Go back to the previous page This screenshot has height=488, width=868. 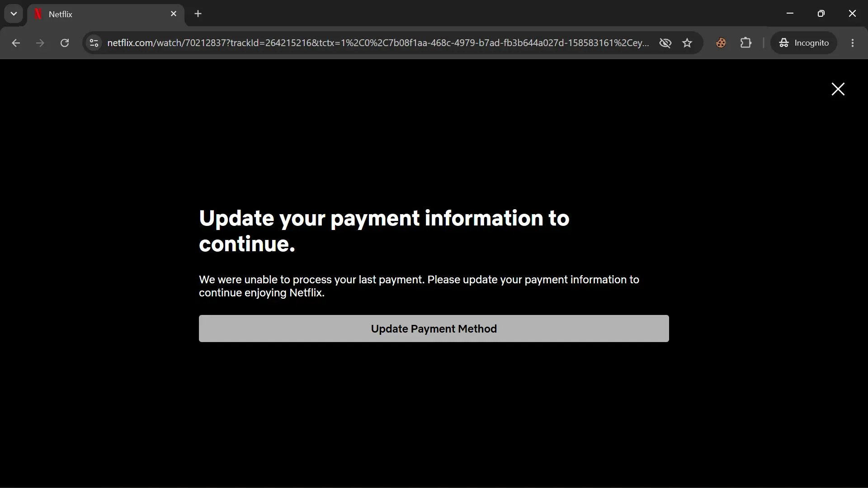pos(16,43)
